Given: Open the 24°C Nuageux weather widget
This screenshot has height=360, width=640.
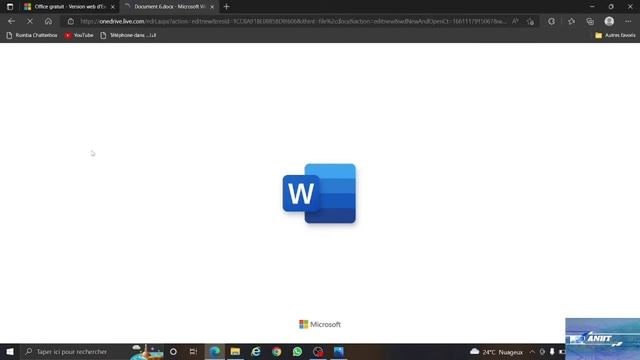Looking at the screenshot, I should tap(496, 352).
